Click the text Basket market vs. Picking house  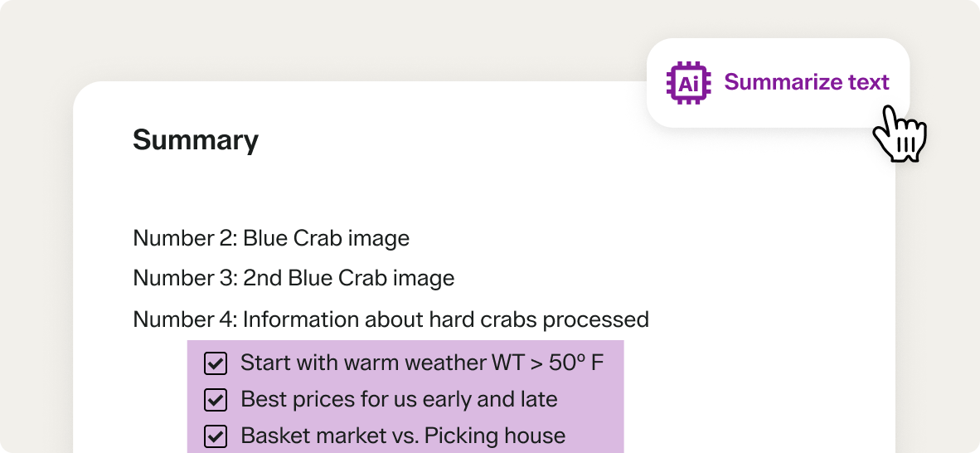[403, 436]
